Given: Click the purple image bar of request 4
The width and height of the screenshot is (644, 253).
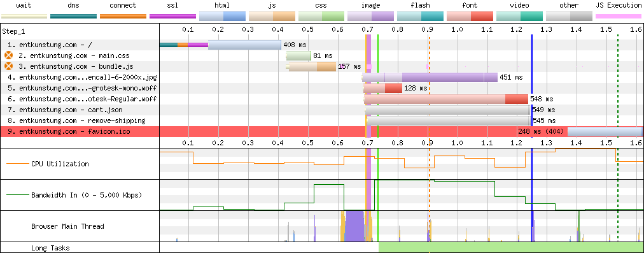Looking at the screenshot, I should pyautogui.click(x=430, y=77).
